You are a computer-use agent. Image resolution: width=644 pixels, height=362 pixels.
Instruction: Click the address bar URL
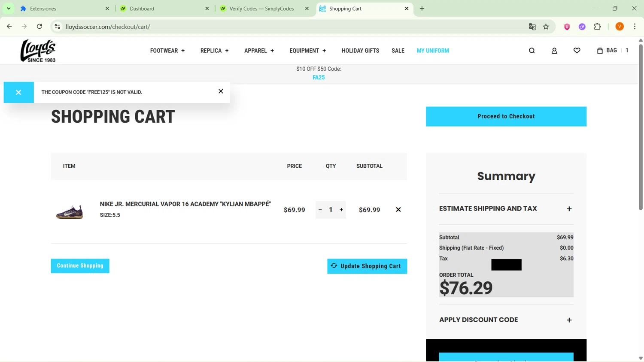(108, 27)
